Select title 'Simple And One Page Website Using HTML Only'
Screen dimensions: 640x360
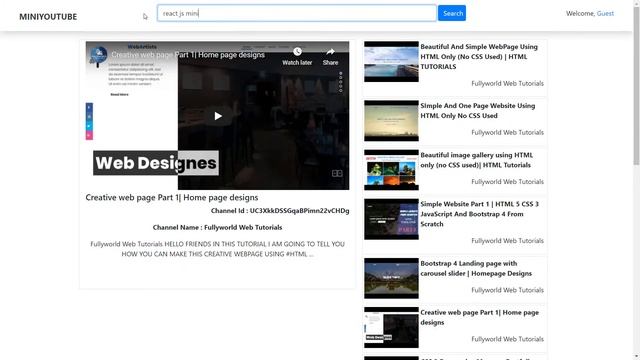478,111
